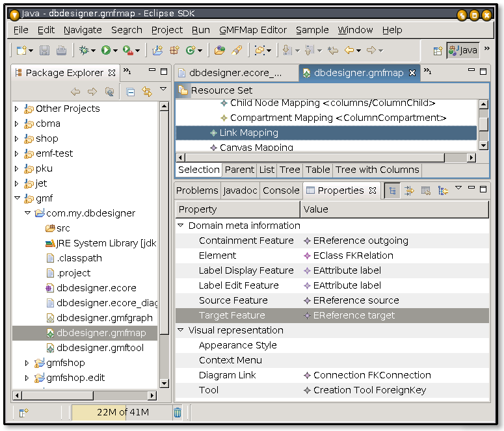Click the Save disk icon
504x431 pixels.
pyautogui.click(x=45, y=50)
